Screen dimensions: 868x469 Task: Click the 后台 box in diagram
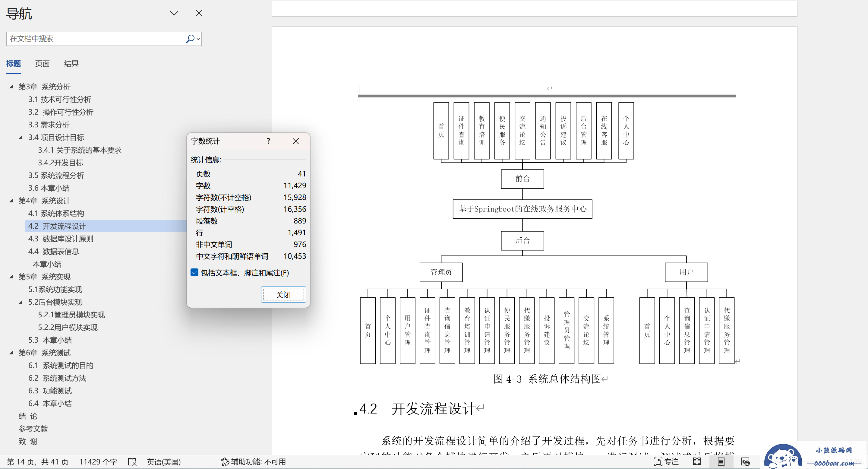click(x=522, y=240)
